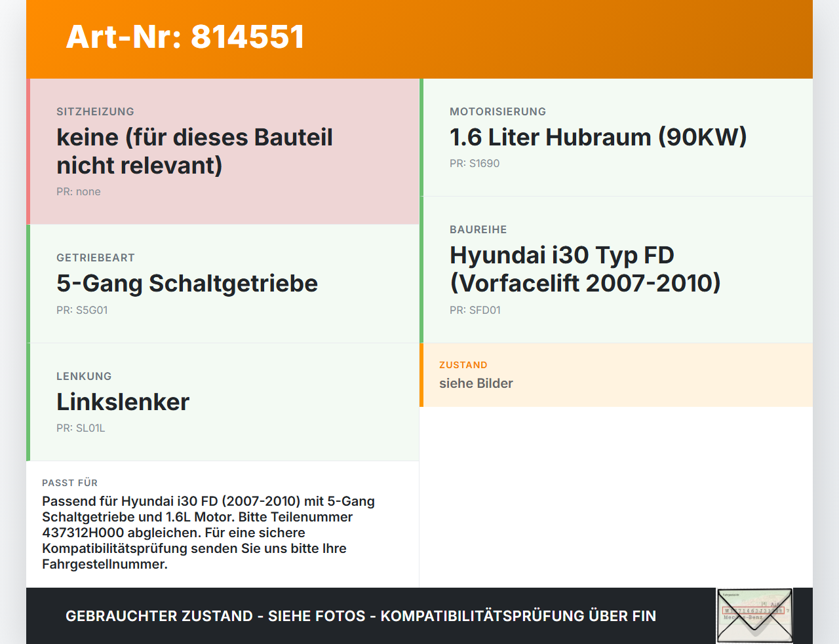Viewport: 839px width, 644px height.
Task: Click the 'PR: S5G01' code
Action: click(x=82, y=310)
